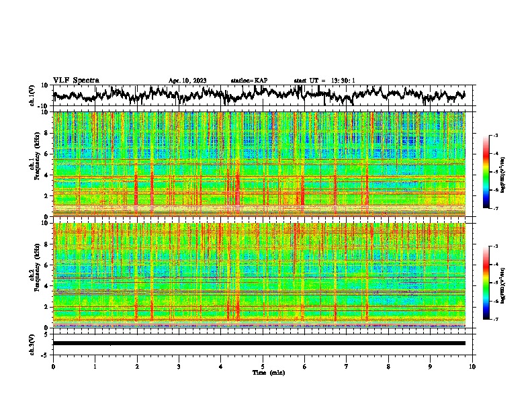Click the log(PSD) label beside ch.2 color bar
532x411 pixels.
[502, 285]
